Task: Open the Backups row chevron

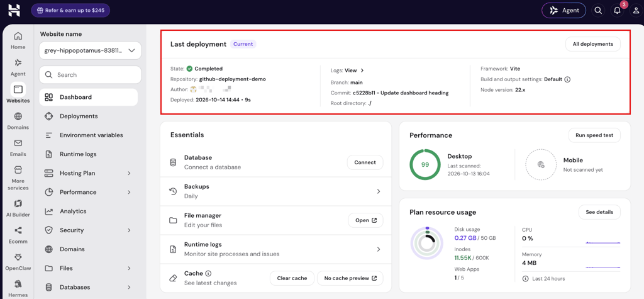Action: point(378,191)
